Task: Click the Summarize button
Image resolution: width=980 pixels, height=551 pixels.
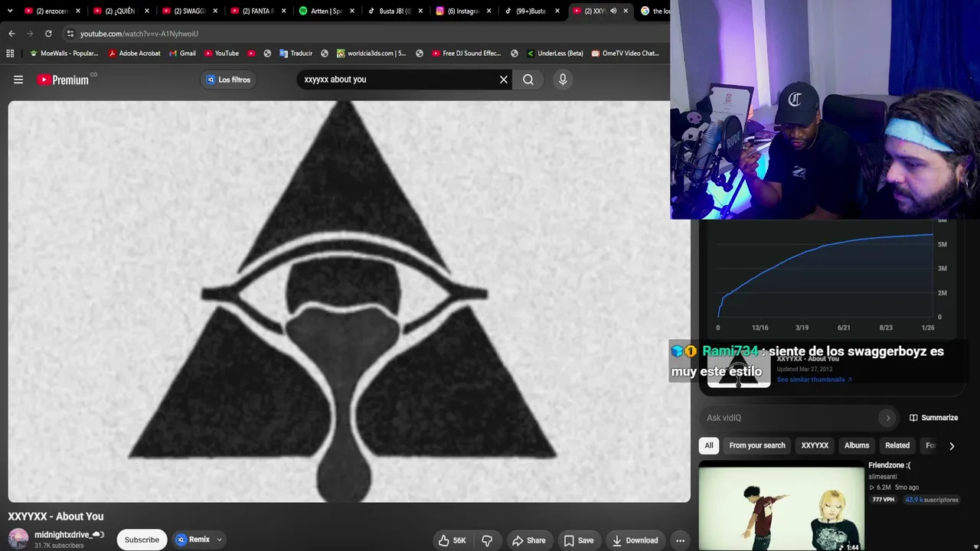Action: pos(933,418)
